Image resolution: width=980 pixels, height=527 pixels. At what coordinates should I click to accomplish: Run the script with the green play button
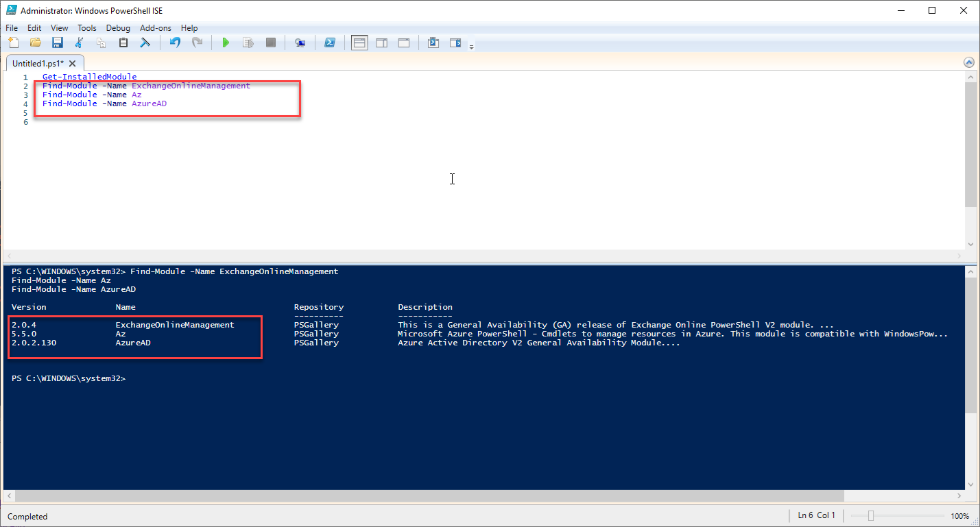tap(226, 43)
